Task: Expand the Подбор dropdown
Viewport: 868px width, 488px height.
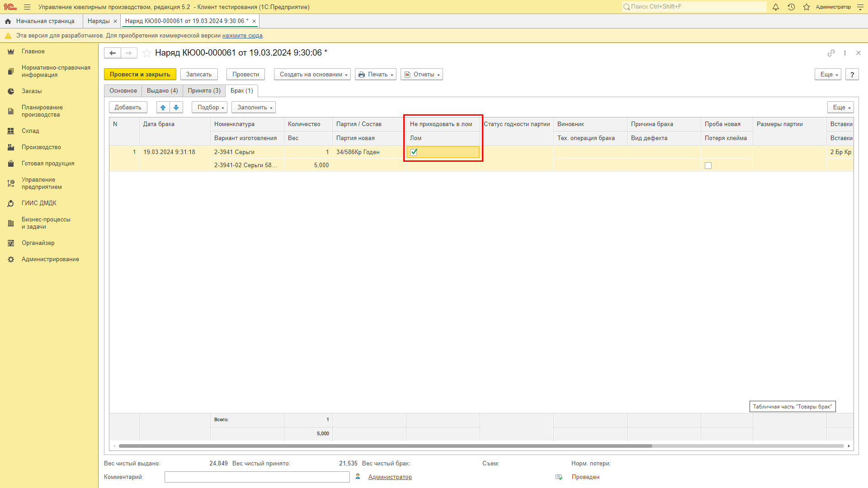Action: (x=210, y=108)
